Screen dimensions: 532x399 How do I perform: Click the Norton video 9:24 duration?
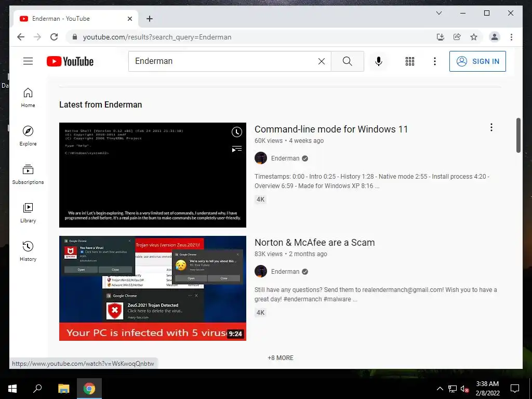pyautogui.click(x=235, y=334)
